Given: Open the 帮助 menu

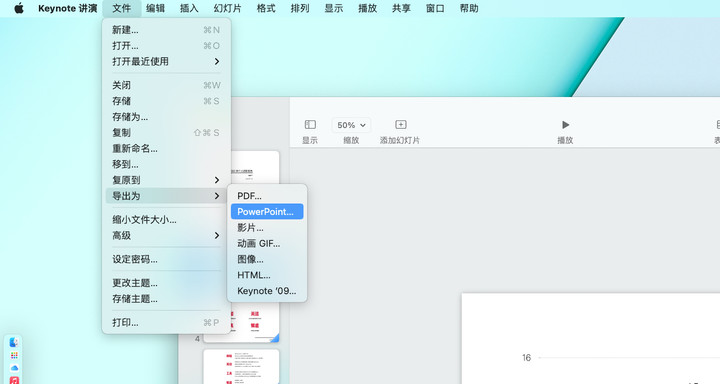Looking at the screenshot, I should (x=469, y=8).
